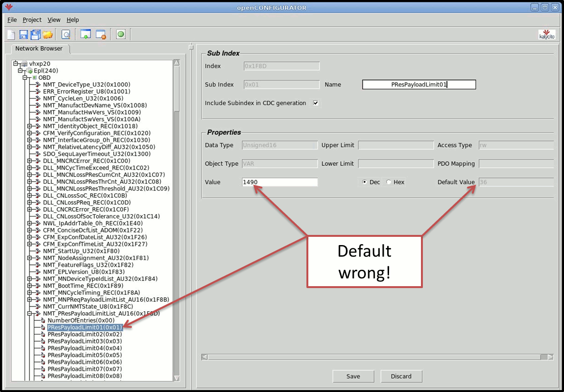Expand NMT_MNCycleTiming_REC(0x1F8A)
Screen dimensions: 564x392
point(29,292)
